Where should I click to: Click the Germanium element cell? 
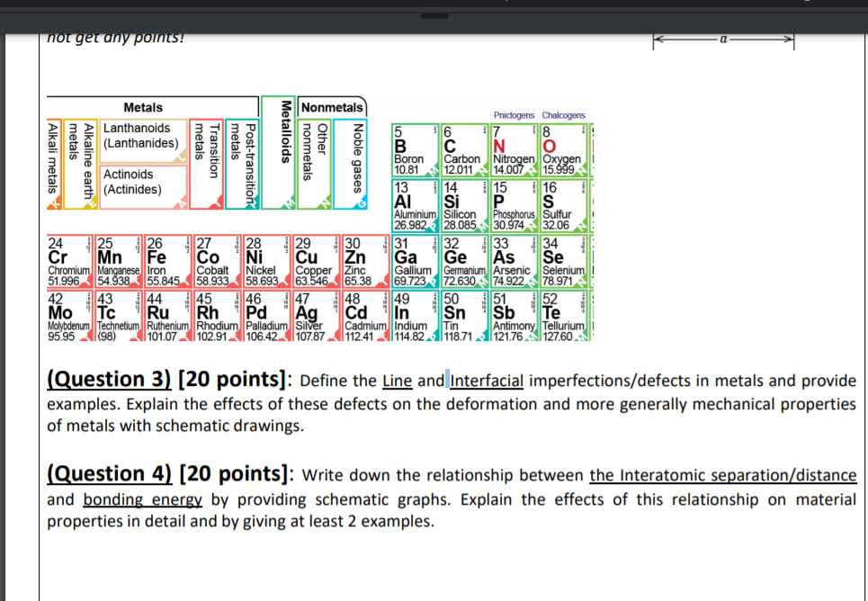point(465,262)
